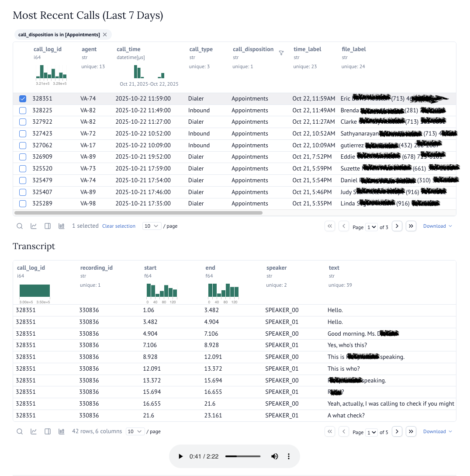470x476 pixels.
Task: Toggle chart view for the transcript table
Action: click(33, 431)
